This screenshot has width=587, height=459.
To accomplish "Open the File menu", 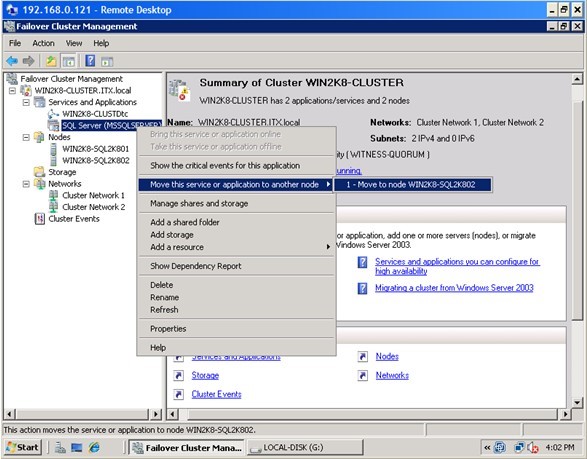I will 15,43.
